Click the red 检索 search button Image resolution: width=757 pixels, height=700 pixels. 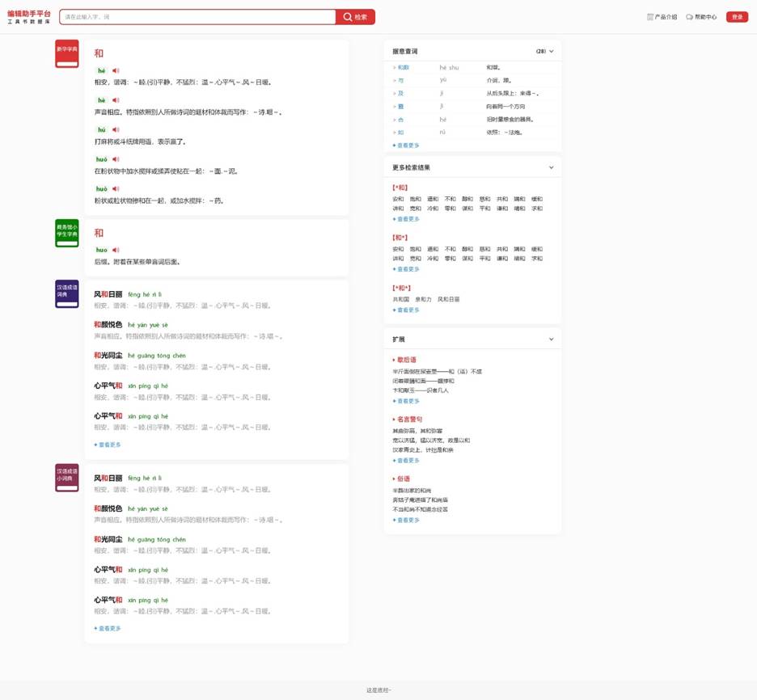click(x=355, y=17)
